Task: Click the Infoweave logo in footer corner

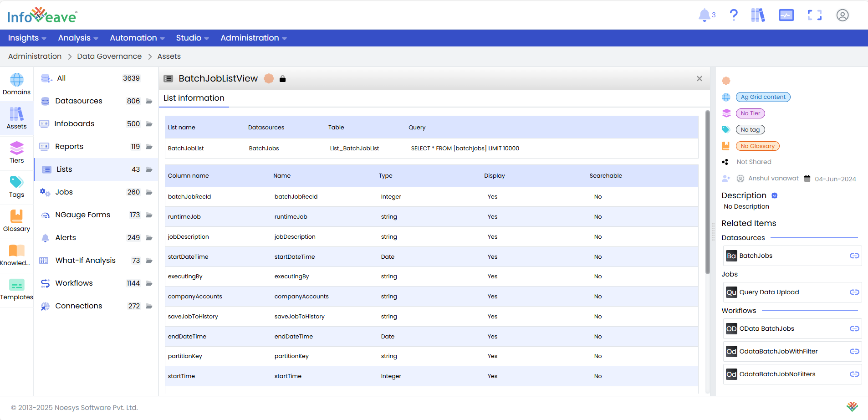Action: (x=852, y=406)
